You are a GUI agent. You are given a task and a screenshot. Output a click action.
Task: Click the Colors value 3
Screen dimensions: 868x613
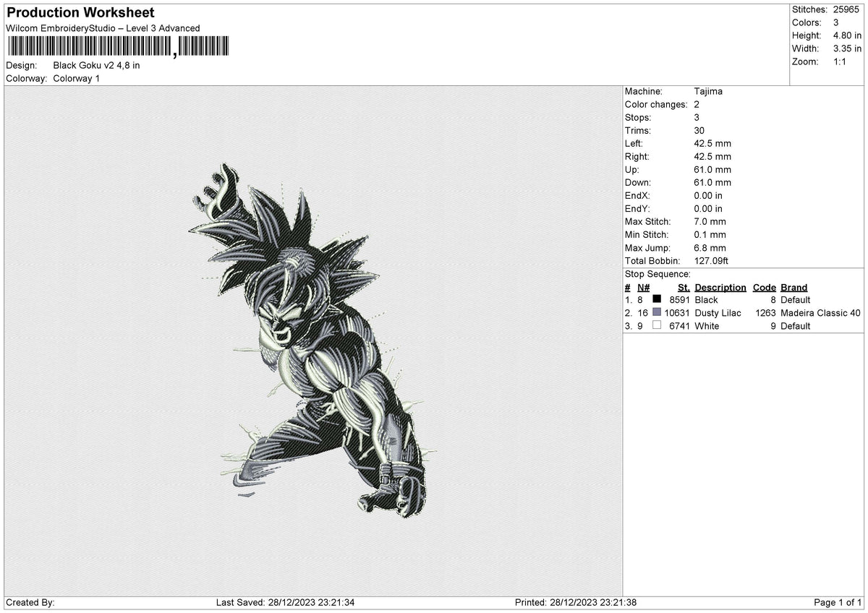[836, 22]
